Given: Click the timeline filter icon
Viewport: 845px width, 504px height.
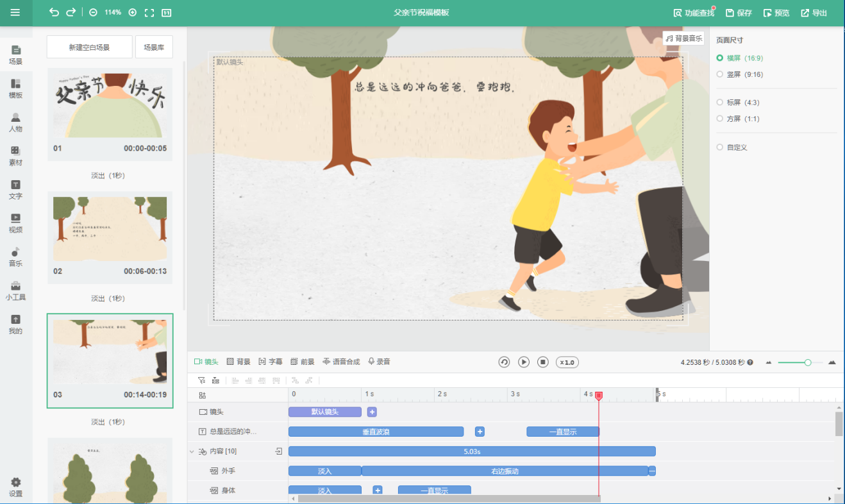Looking at the screenshot, I should (x=201, y=380).
